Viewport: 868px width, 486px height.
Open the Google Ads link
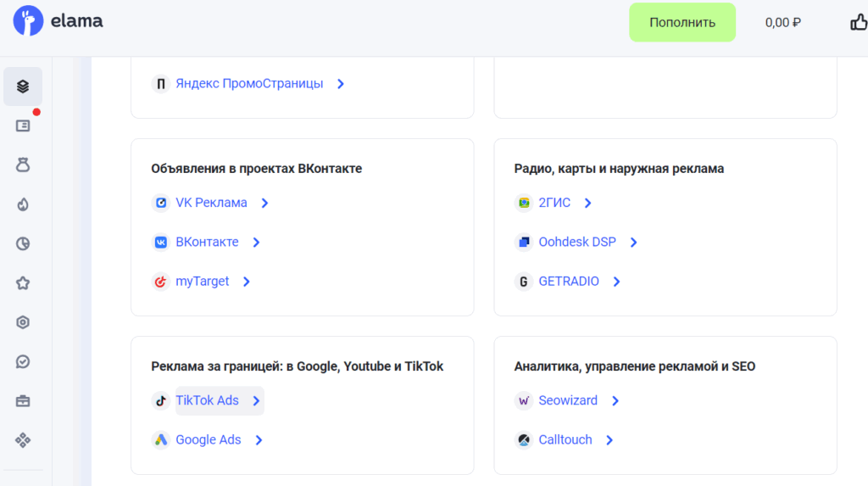coord(209,440)
